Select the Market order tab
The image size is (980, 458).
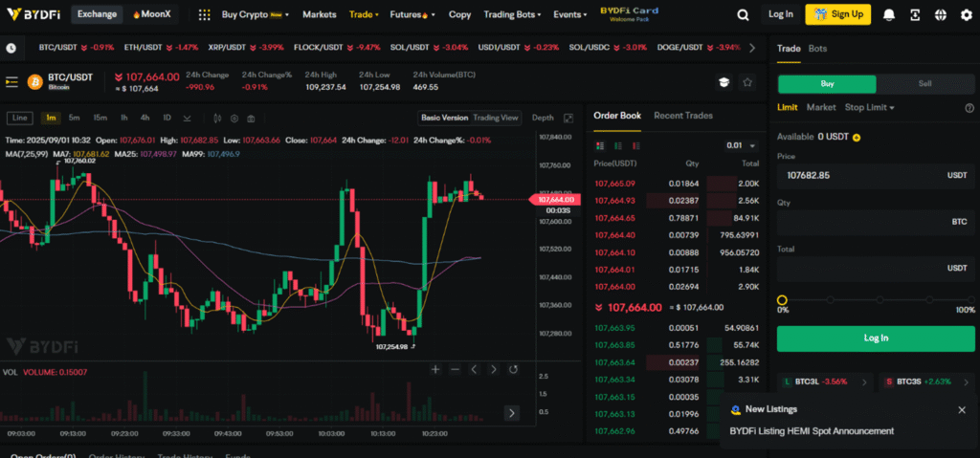point(820,107)
